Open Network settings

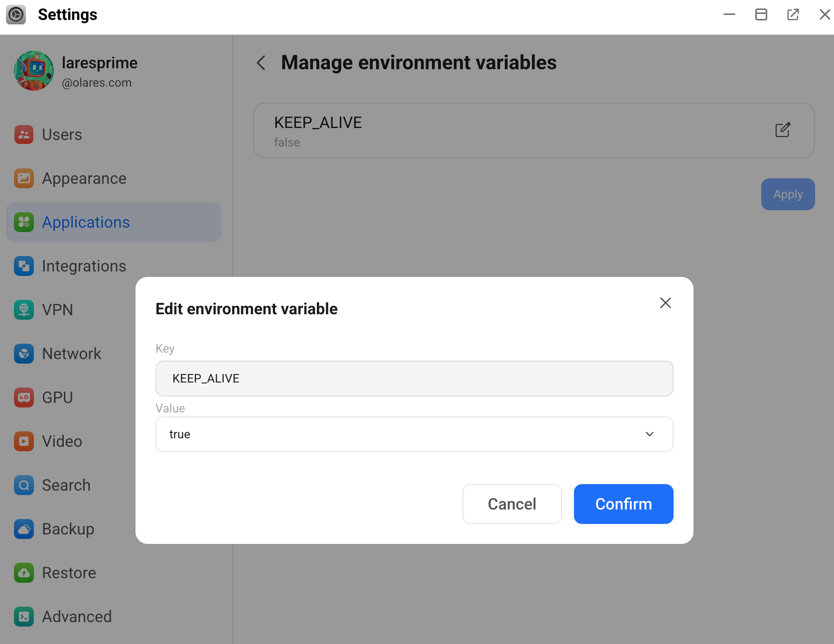coord(71,353)
